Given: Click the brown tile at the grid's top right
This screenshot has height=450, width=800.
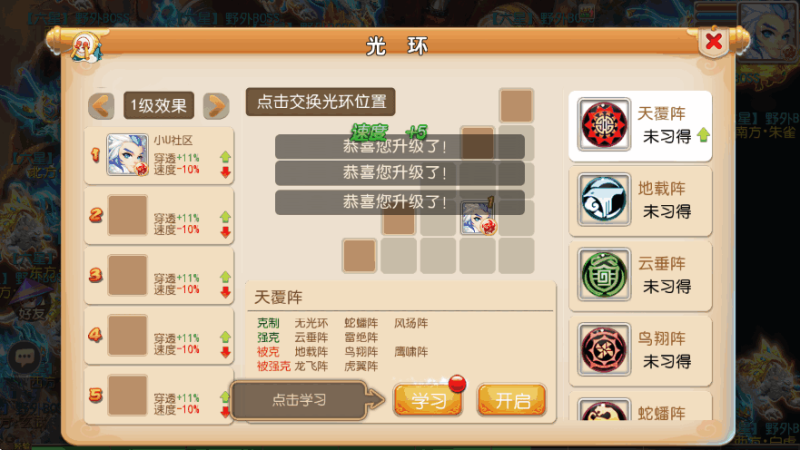Looking at the screenshot, I should 516,106.
